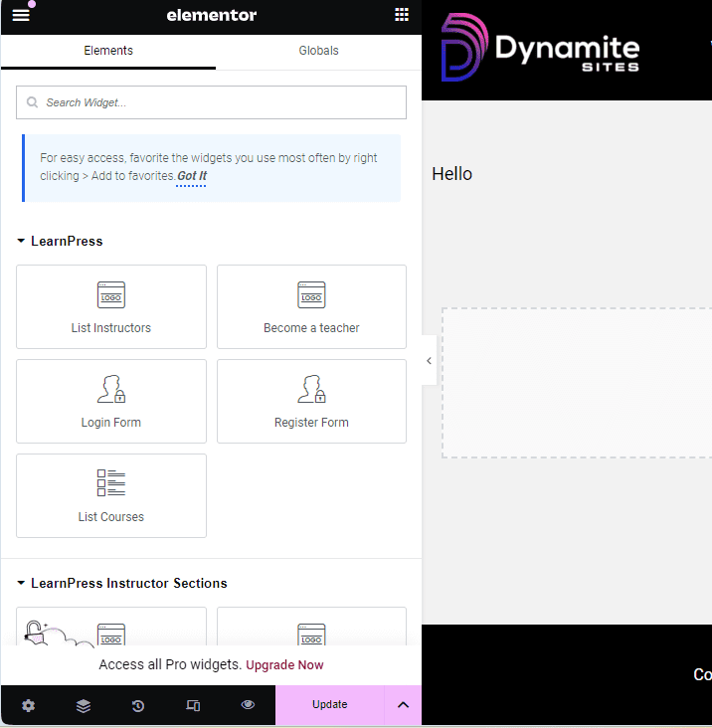712x728 pixels.
Task: Expand save options arrow beside Update
Action: 403,705
